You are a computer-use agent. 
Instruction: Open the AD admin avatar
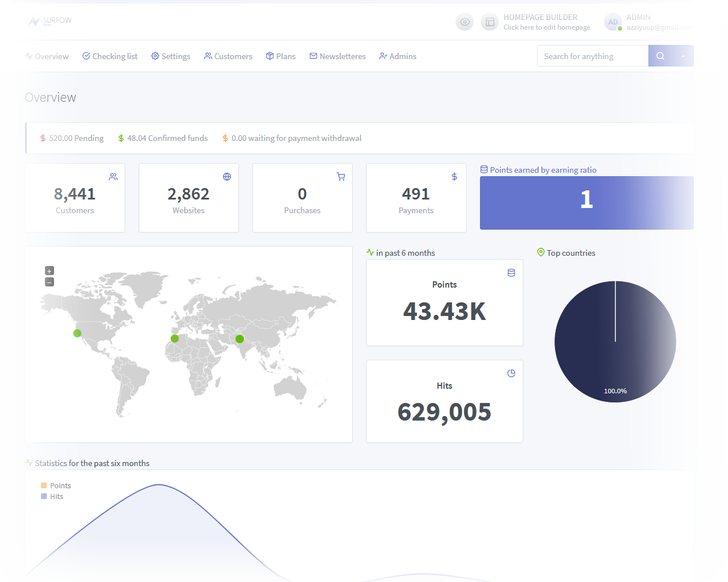613,22
